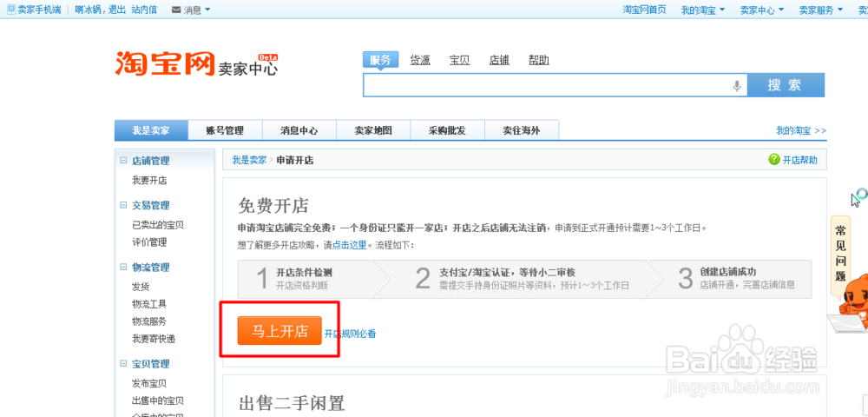The image size is (868, 417).
Task: Open the 卖家服务 dropdown in top bar
Action: coord(821,10)
